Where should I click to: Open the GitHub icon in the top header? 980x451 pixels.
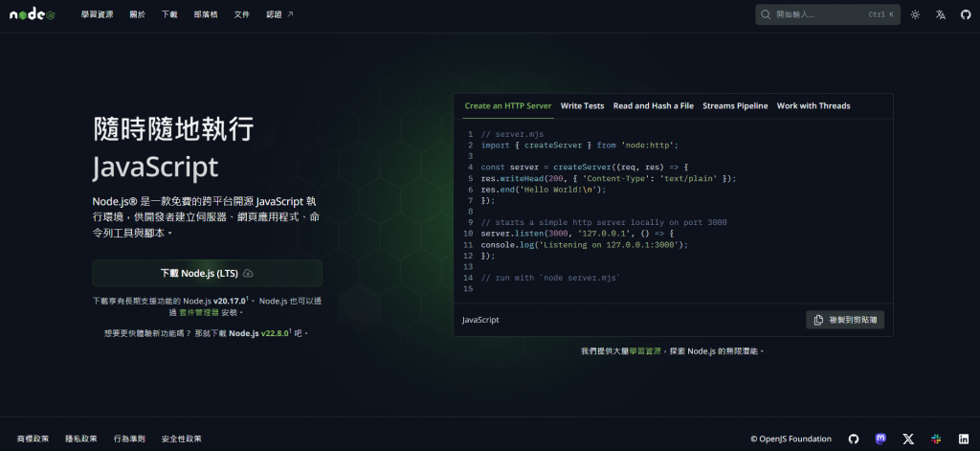966,14
